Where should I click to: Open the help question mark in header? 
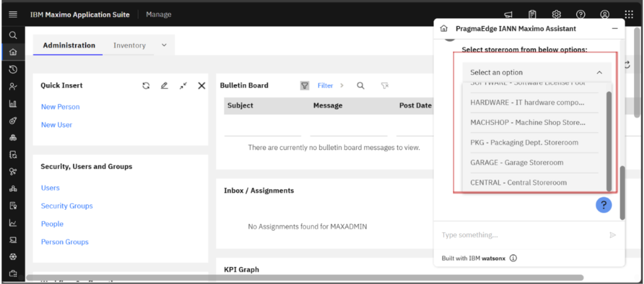coord(580,14)
